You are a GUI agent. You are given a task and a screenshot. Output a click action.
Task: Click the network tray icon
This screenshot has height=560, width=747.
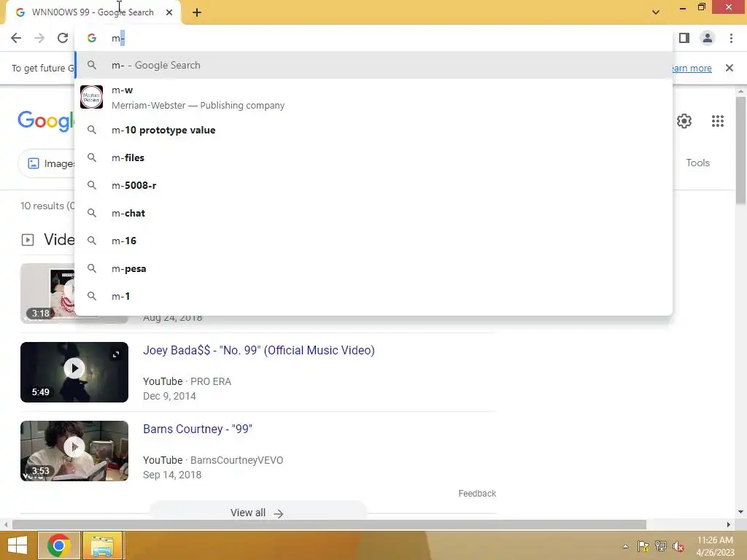click(661, 546)
